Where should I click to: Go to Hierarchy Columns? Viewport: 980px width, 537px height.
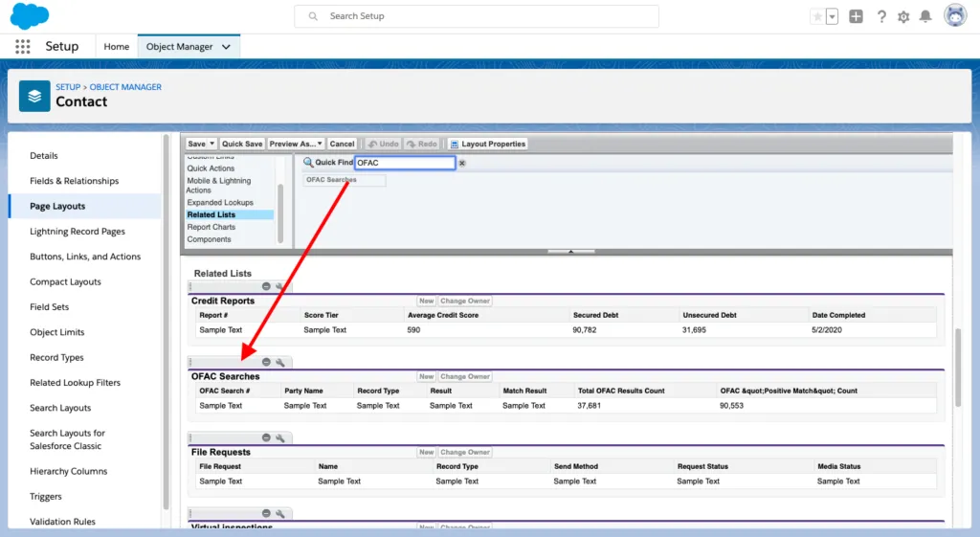(x=69, y=471)
